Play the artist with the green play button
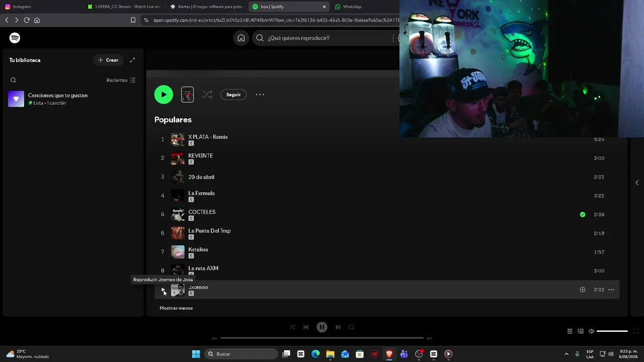Image resolution: width=644 pixels, height=362 pixels. tap(164, 95)
